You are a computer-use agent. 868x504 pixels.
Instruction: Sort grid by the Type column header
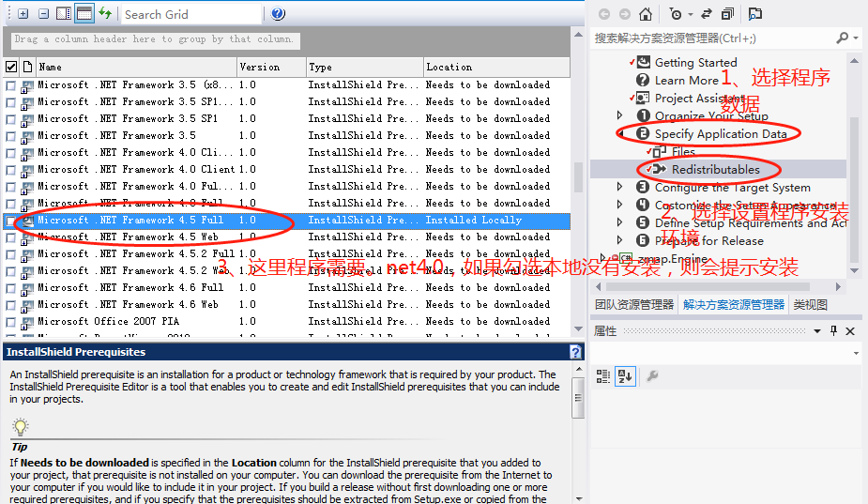(x=365, y=67)
